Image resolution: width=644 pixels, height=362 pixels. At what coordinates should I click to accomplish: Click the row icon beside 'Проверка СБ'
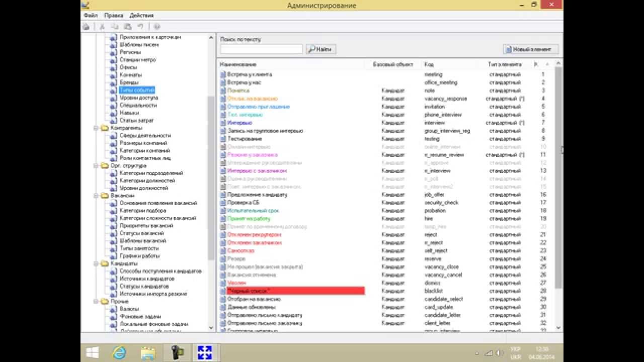tap(223, 203)
